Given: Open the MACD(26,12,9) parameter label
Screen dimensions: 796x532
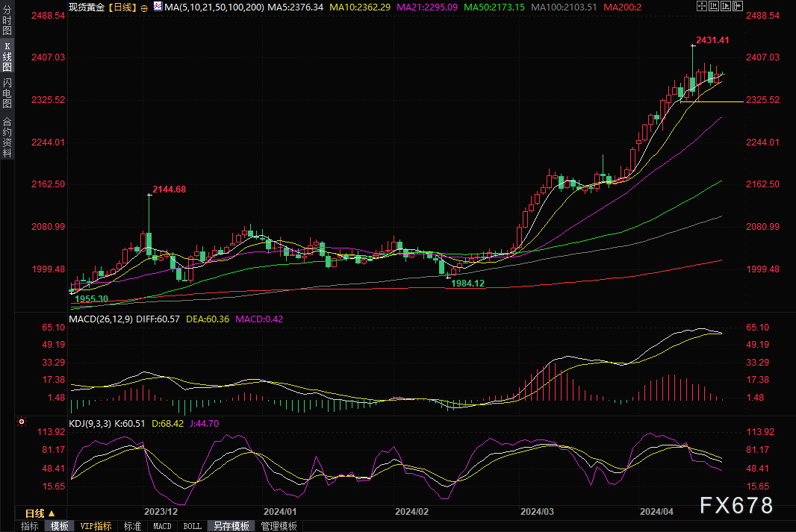Looking at the screenshot, I should coord(102,319).
